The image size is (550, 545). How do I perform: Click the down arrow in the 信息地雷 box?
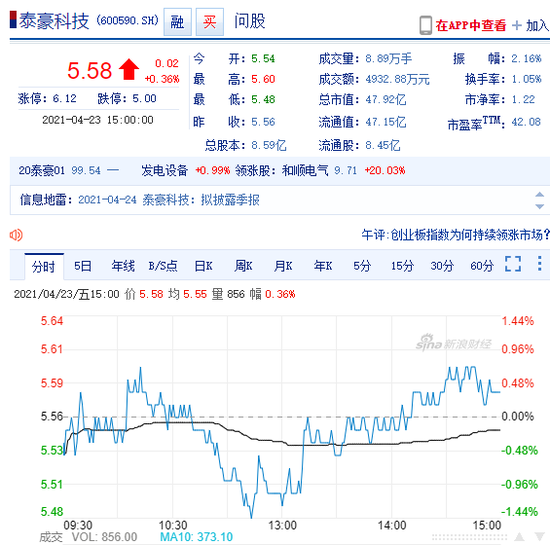(539, 207)
